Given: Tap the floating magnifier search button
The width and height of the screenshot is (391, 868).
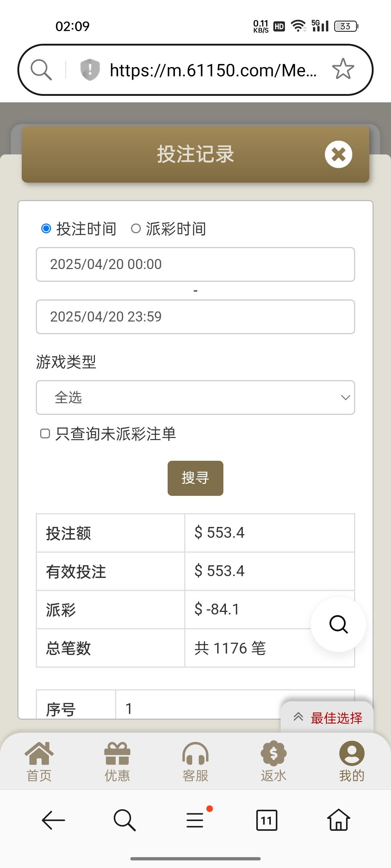Looking at the screenshot, I should click(338, 624).
